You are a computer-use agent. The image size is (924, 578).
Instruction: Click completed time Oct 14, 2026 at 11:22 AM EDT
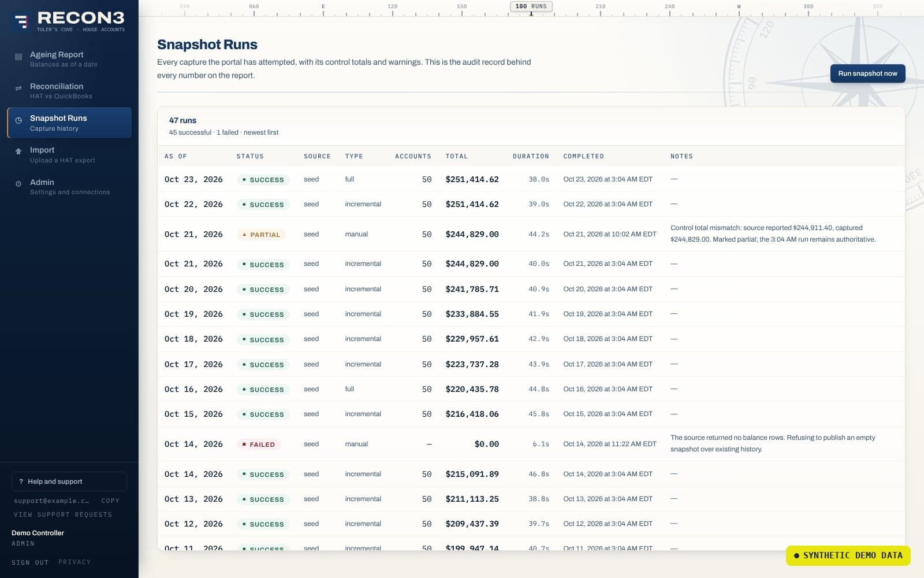point(610,444)
